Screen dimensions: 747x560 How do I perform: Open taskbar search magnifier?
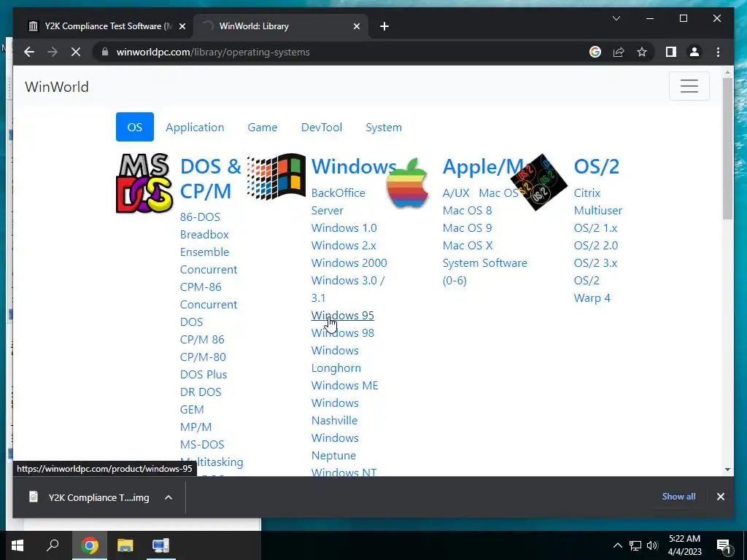(53, 545)
